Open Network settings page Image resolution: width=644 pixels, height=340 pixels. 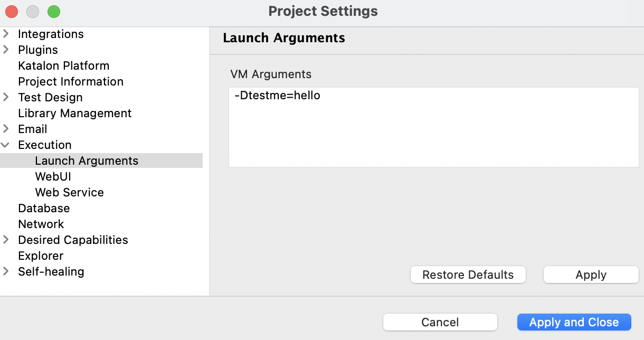41,224
